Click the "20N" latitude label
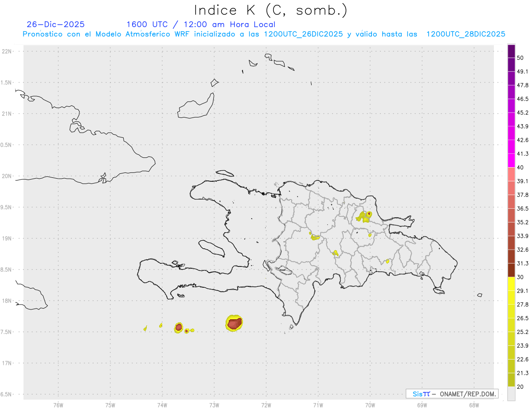Image resolution: width=532 pixels, height=411 pixels. [8, 176]
